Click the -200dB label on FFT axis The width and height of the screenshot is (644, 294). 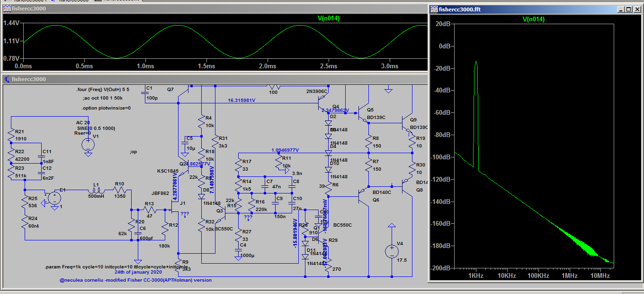[x=440, y=268]
